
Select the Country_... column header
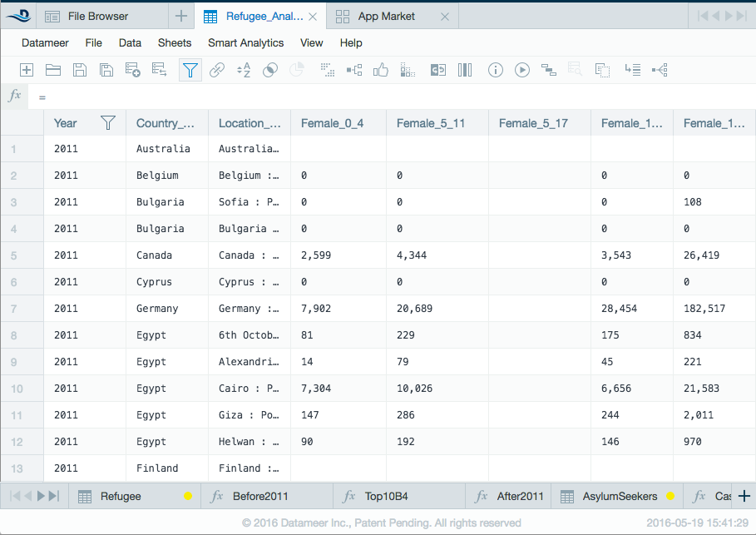click(x=167, y=123)
